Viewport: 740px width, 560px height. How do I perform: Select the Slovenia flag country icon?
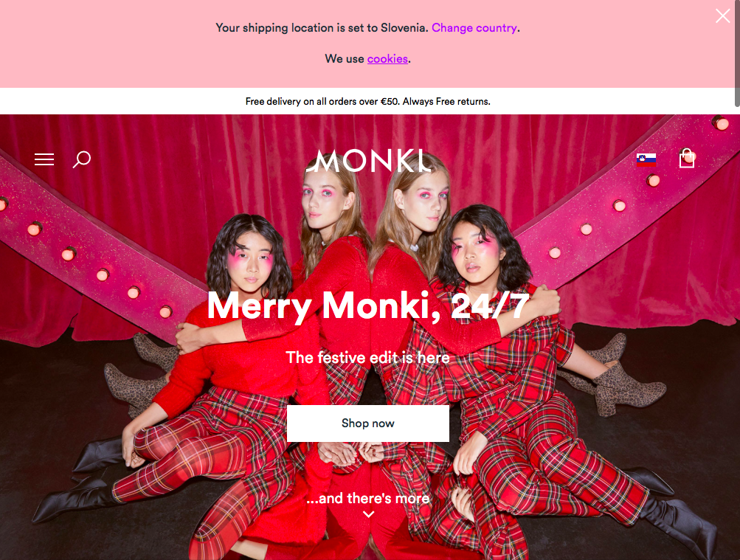pyautogui.click(x=646, y=160)
